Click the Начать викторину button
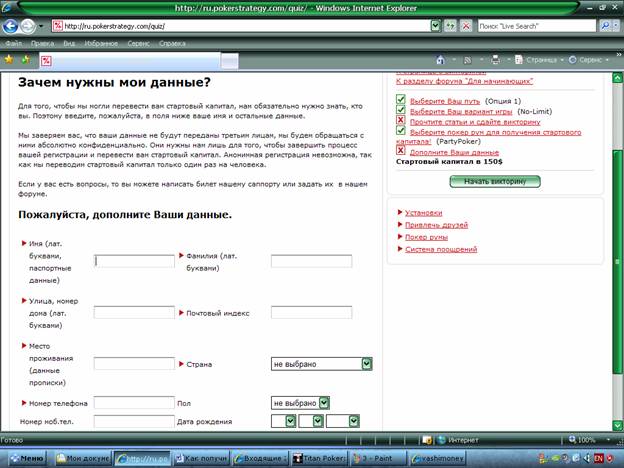Viewport: 624px width, 468px height. (x=495, y=181)
